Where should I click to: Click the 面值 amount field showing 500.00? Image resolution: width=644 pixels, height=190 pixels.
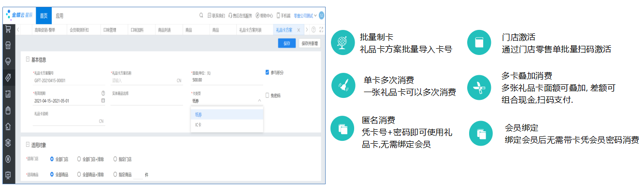click(227, 80)
